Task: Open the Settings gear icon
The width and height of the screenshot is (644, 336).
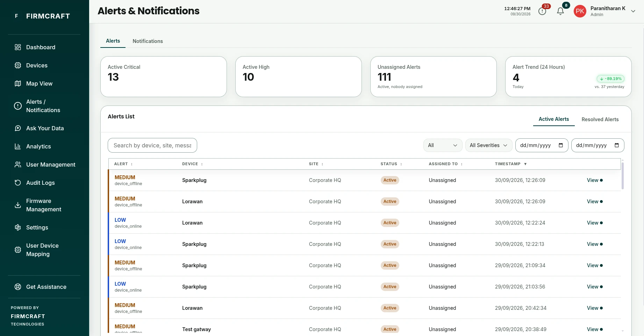Action: point(18,227)
